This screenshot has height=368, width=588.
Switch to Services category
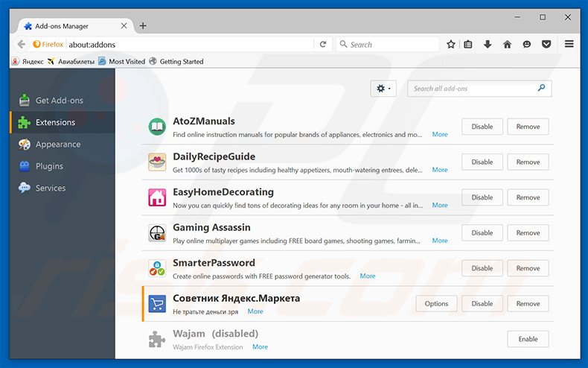[63, 188]
